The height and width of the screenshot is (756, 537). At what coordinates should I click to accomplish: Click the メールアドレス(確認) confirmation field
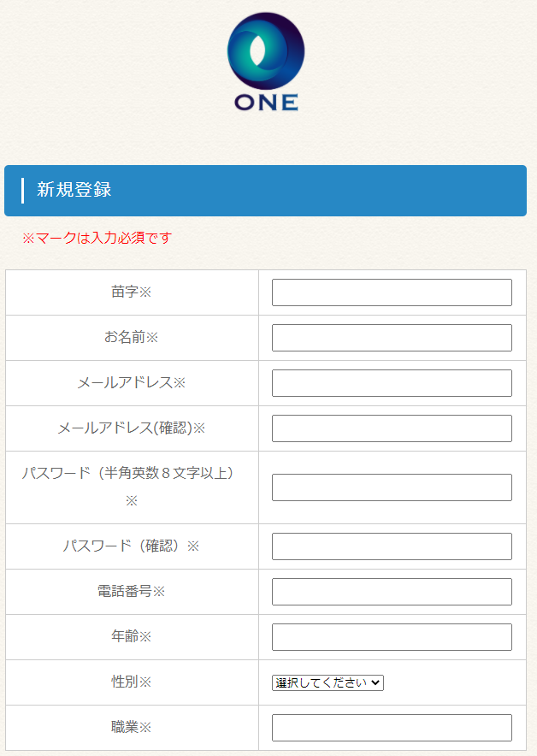coord(392,428)
